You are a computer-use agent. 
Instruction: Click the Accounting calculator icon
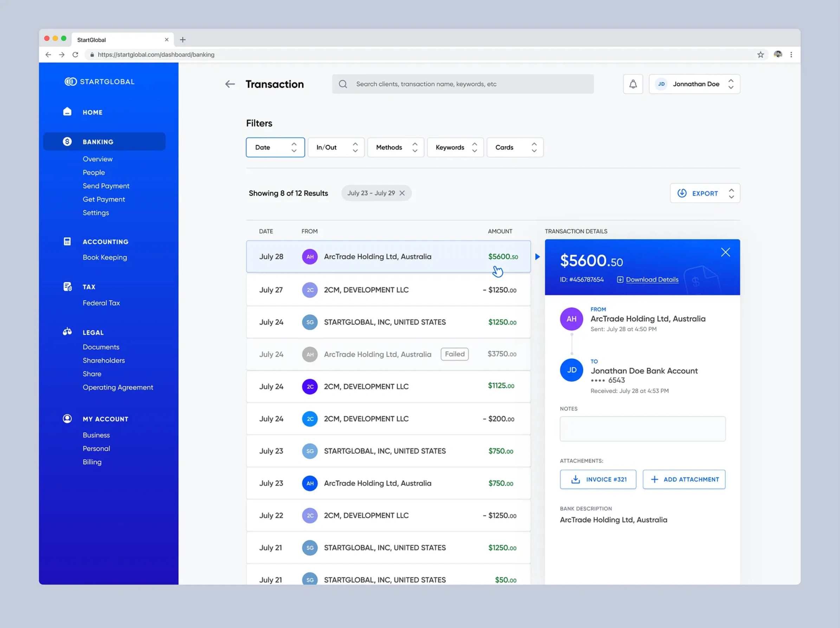click(x=67, y=241)
